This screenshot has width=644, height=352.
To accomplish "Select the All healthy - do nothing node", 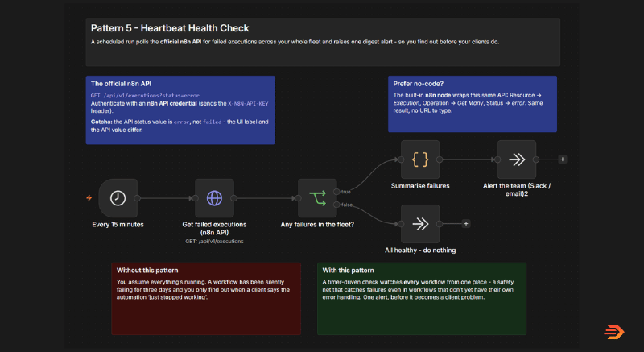I will pos(420,224).
